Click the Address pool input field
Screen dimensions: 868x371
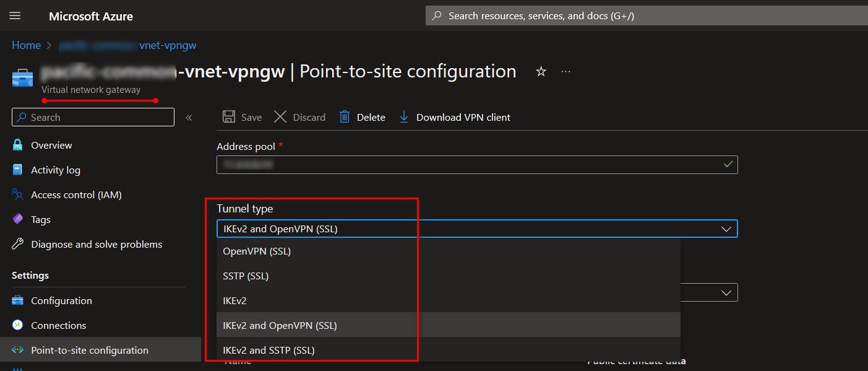(477, 165)
